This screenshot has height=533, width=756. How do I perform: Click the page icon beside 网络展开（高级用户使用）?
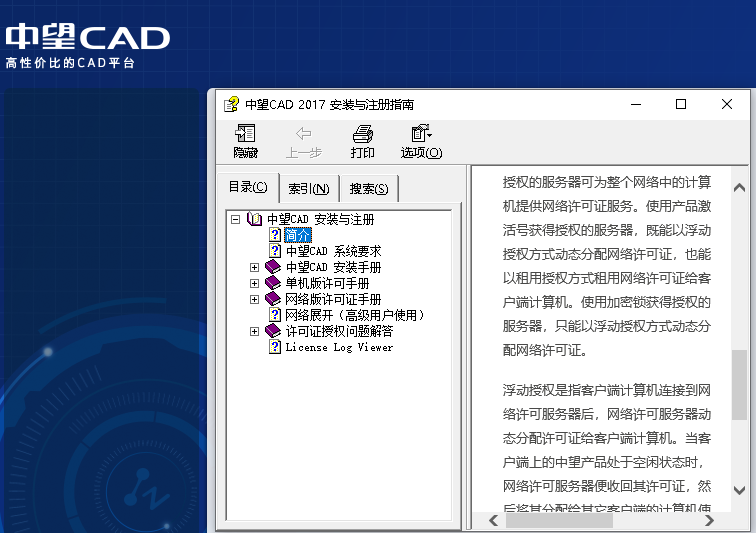coord(275,315)
